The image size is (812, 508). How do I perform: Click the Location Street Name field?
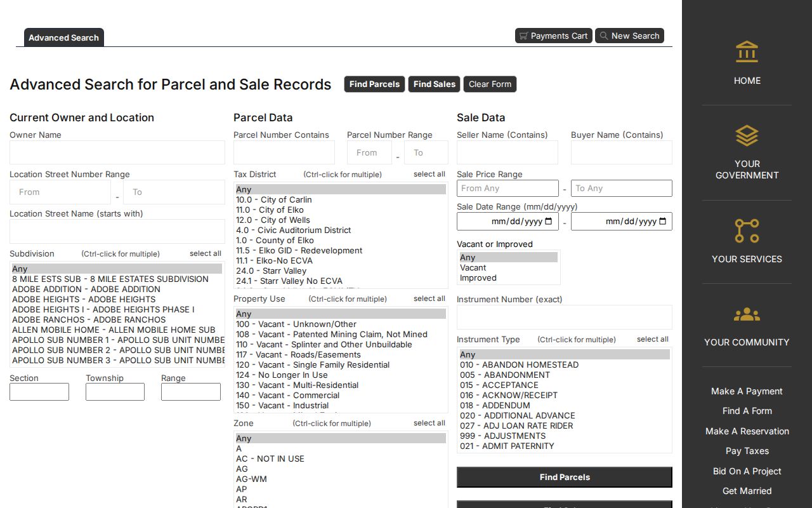pyautogui.click(x=117, y=231)
